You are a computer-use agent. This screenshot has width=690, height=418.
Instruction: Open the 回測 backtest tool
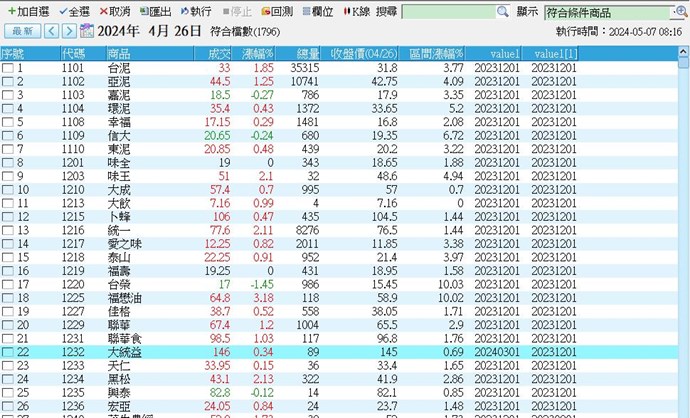[266, 11]
